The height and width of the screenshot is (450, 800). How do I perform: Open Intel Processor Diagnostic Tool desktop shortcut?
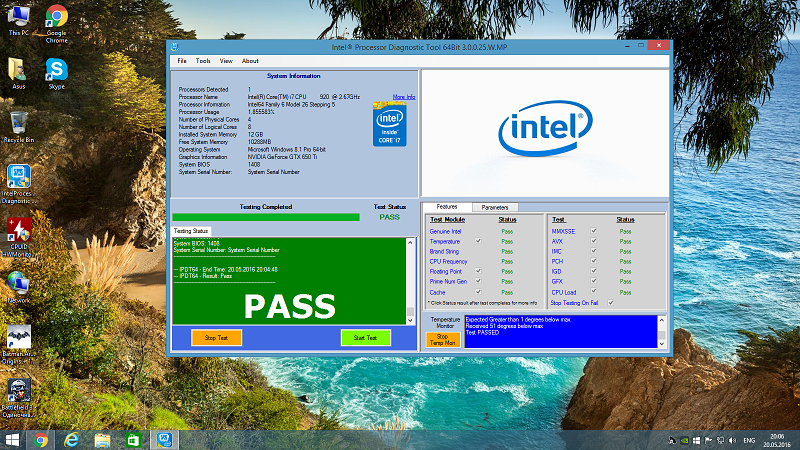(19, 178)
